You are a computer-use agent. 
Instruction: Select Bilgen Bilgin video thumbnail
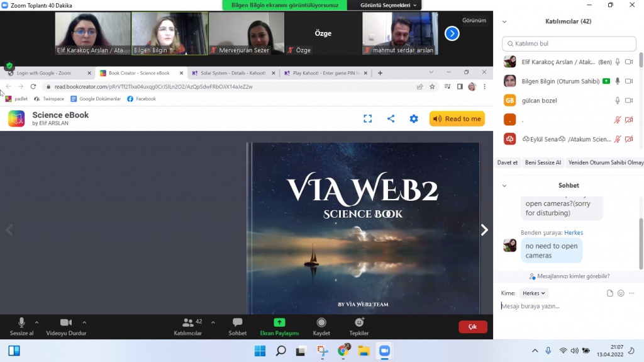coord(170,33)
